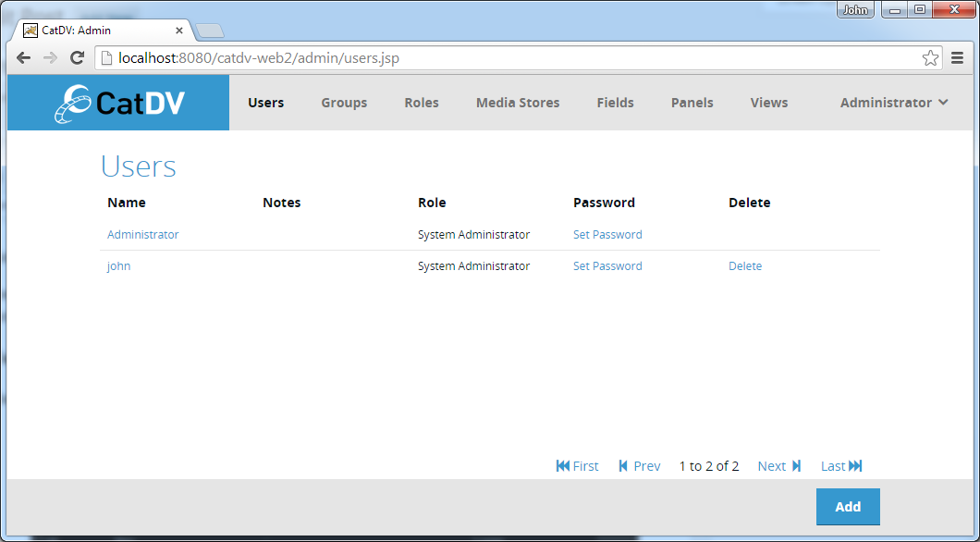The width and height of the screenshot is (980, 542).
Task: Open the Panels admin tab
Action: pos(692,103)
